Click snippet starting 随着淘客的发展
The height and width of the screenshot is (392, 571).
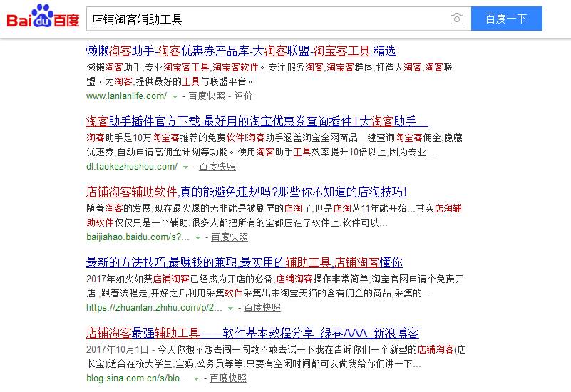pos(274,215)
